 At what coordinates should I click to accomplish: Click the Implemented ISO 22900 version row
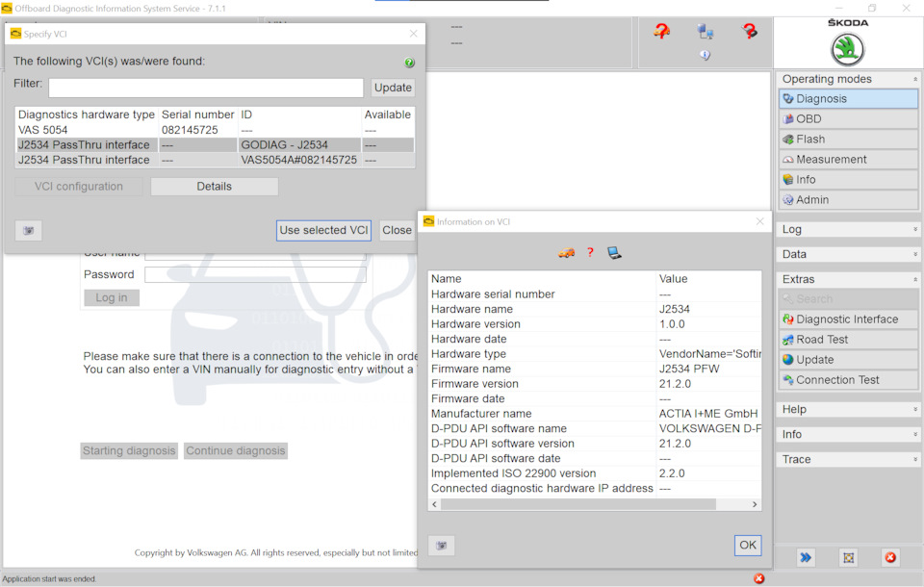pyautogui.click(x=595, y=473)
